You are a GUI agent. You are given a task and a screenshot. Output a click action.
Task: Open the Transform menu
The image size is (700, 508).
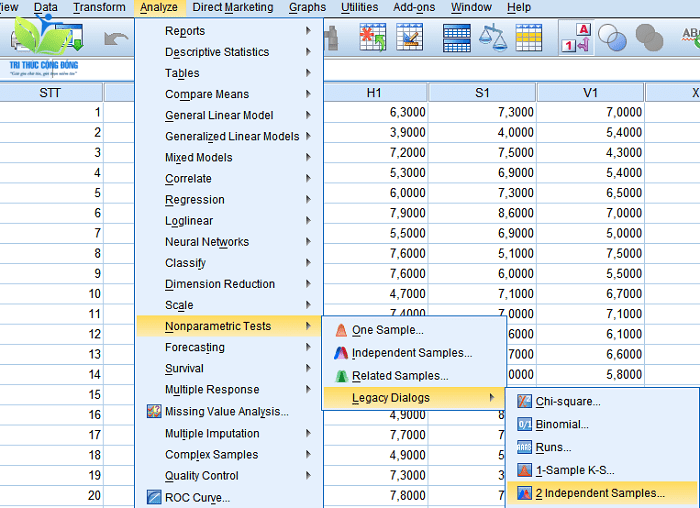(x=99, y=8)
